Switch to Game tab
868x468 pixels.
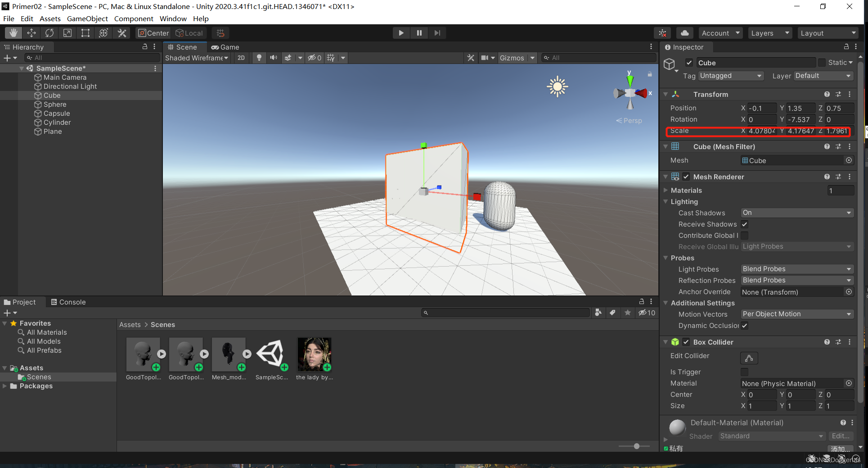pos(225,47)
